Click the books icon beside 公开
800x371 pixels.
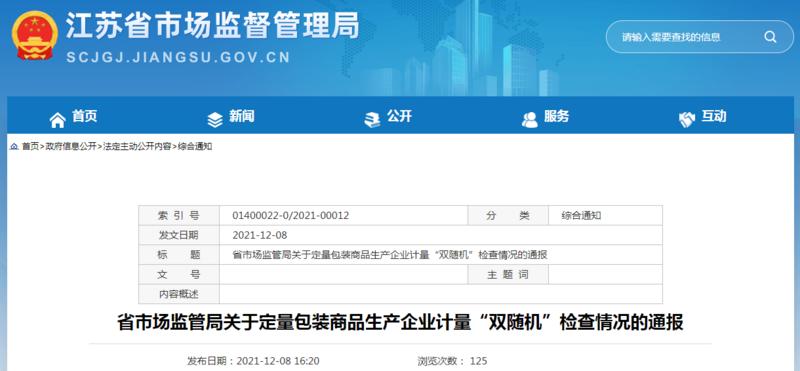372,120
